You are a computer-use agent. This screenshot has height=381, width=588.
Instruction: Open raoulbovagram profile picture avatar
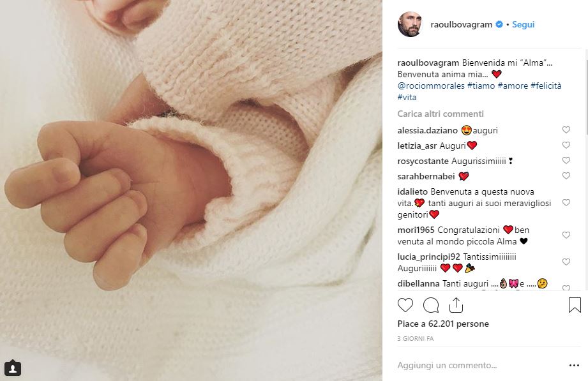click(411, 24)
